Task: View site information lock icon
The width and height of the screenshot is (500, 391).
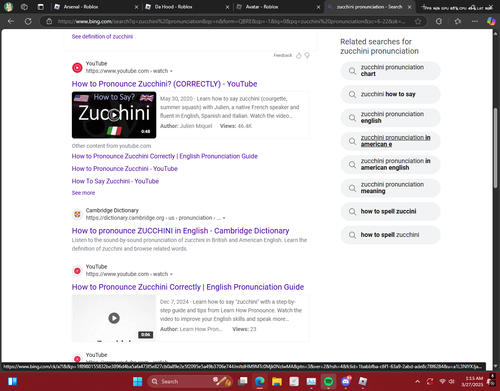Action: click(x=49, y=21)
